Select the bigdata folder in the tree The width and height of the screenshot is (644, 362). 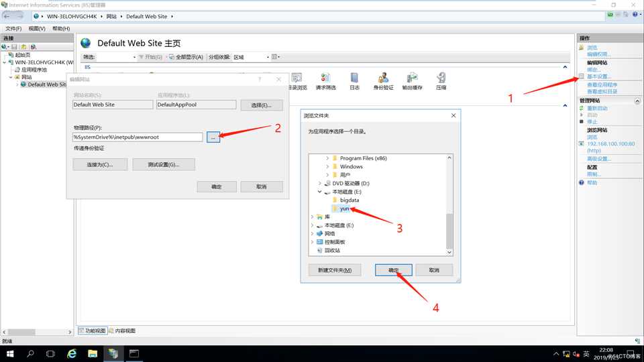[x=345, y=200]
